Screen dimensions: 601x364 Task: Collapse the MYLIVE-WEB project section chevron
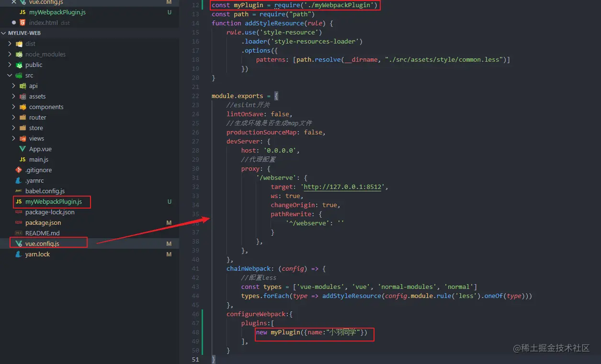(x=4, y=33)
